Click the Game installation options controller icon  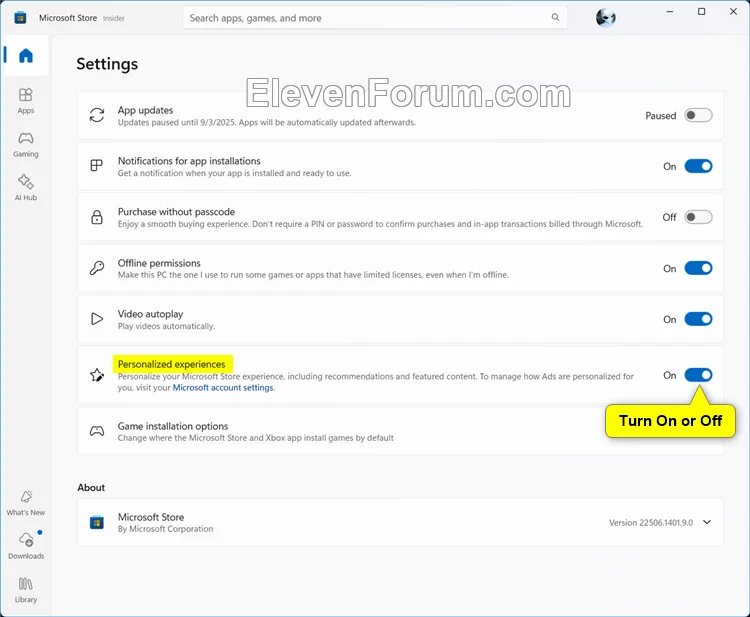97,431
